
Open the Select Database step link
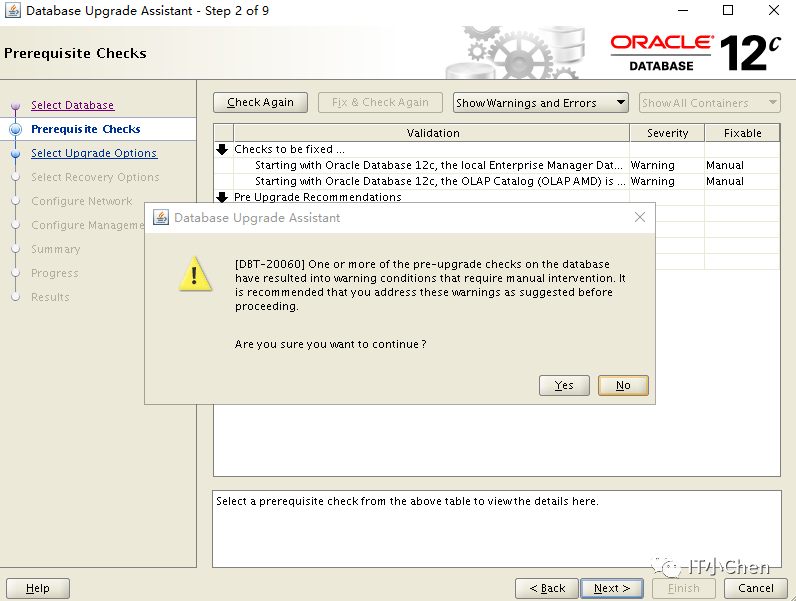73,105
